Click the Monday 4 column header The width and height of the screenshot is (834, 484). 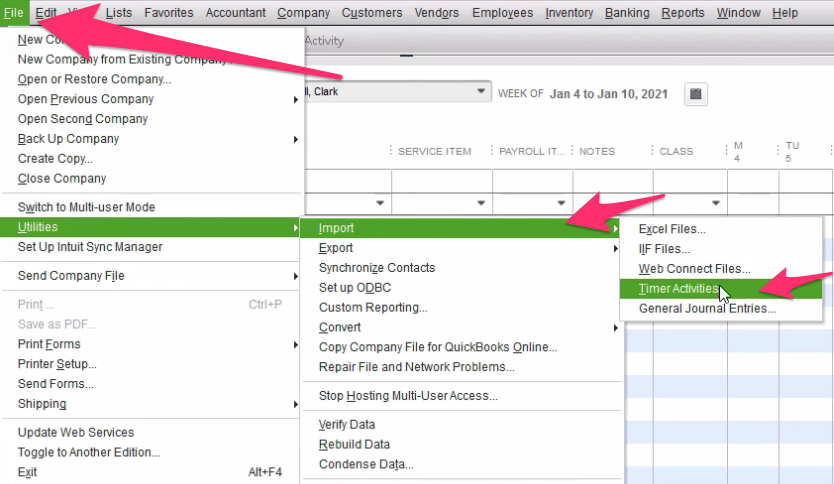point(738,152)
